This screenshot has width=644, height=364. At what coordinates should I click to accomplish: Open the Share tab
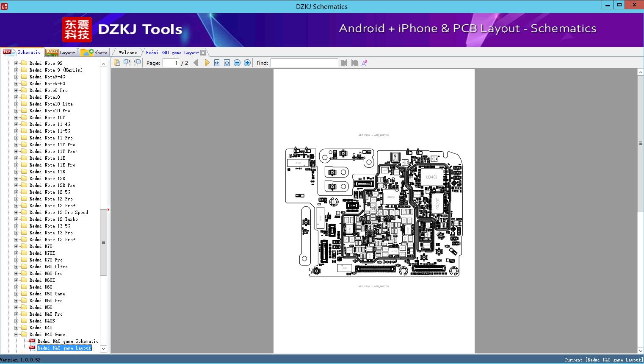94,53
